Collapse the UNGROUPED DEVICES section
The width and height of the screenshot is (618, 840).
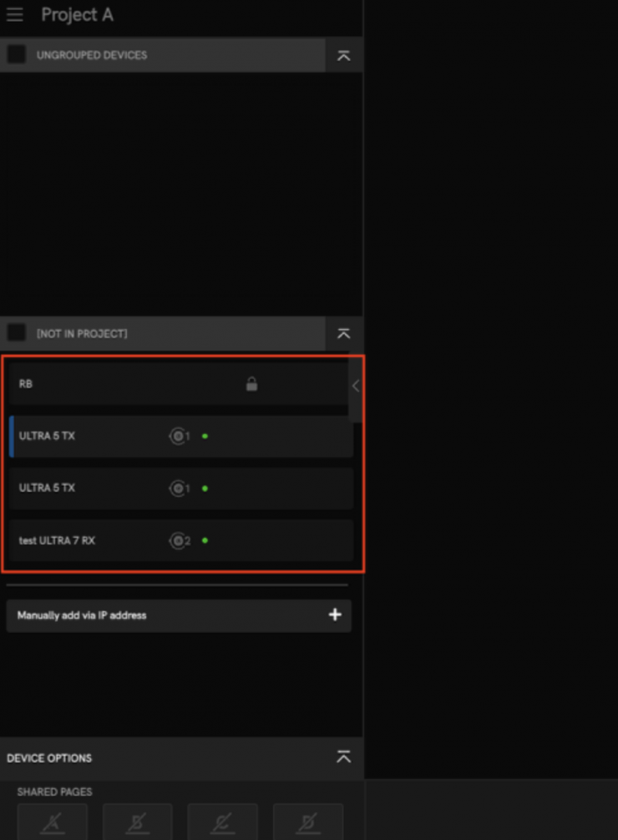pyautogui.click(x=343, y=55)
